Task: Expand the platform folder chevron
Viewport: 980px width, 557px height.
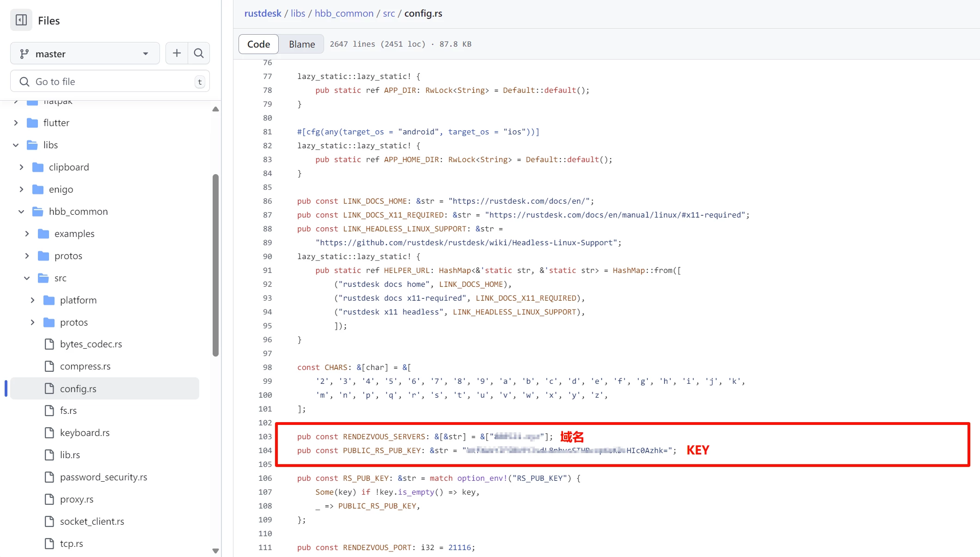Action: (32, 300)
